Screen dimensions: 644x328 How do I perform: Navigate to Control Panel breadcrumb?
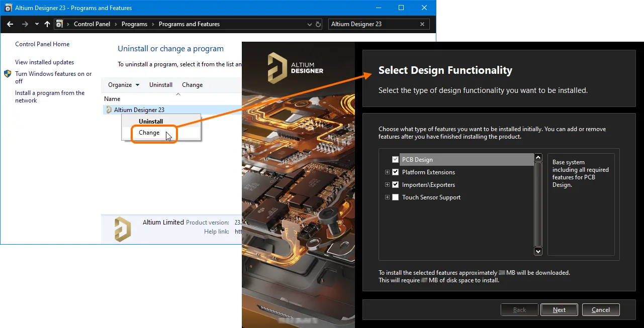point(92,24)
